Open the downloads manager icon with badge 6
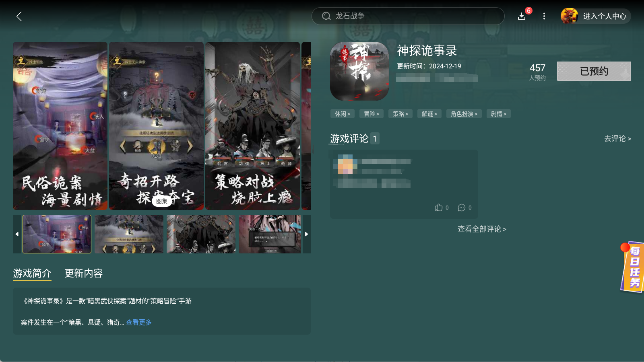The height and width of the screenshot is (362, 644). 521,16
